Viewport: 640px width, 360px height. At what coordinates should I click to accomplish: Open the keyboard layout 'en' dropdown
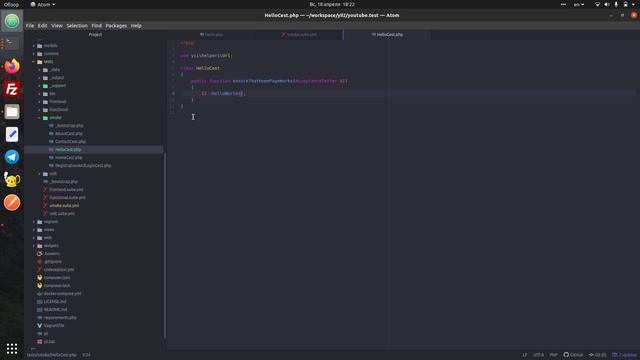579,4
